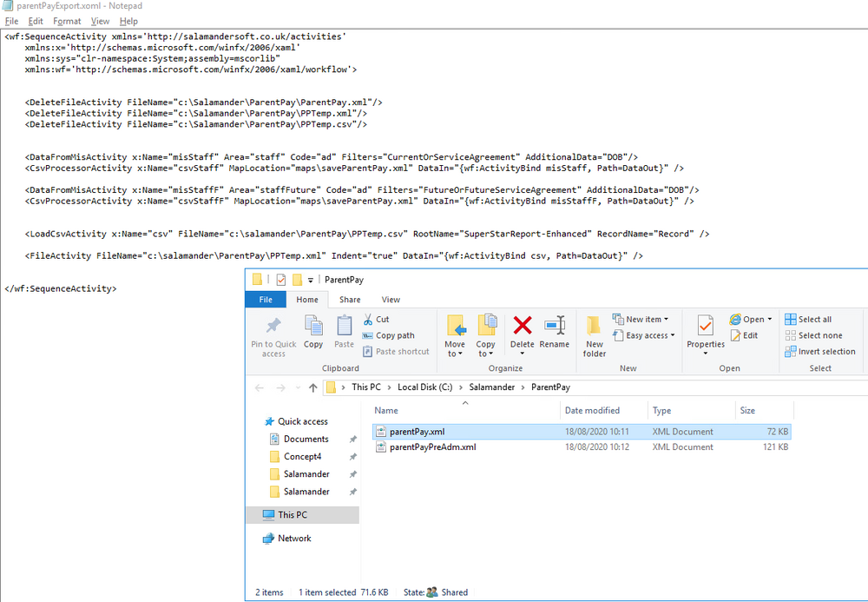Screen dimensions: 868x602
Task: Open first Salamander pinned folder
Action: point(306,474)
